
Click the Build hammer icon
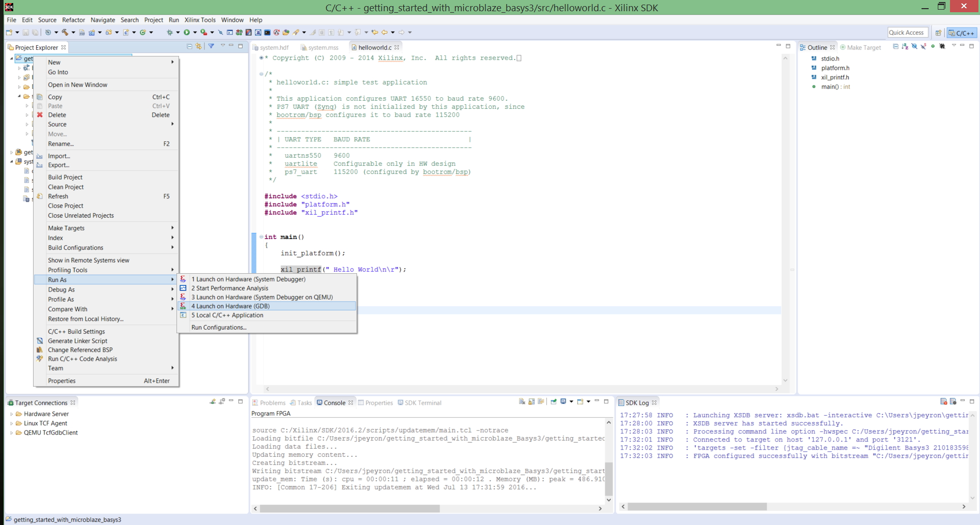(65, 33)
